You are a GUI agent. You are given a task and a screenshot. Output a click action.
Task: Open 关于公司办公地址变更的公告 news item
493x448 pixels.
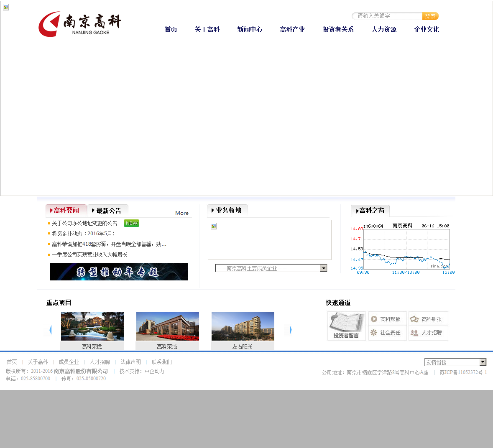[84, 223]
